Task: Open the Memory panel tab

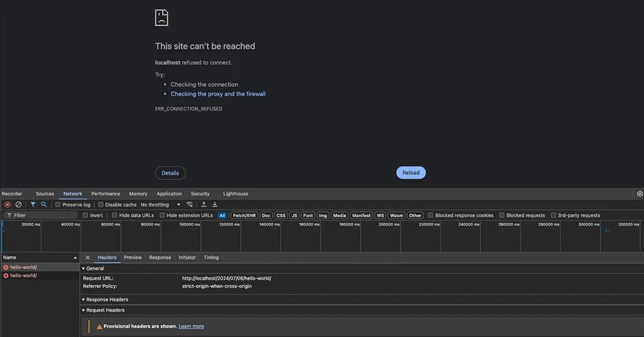Action: [x=138, y=194]
